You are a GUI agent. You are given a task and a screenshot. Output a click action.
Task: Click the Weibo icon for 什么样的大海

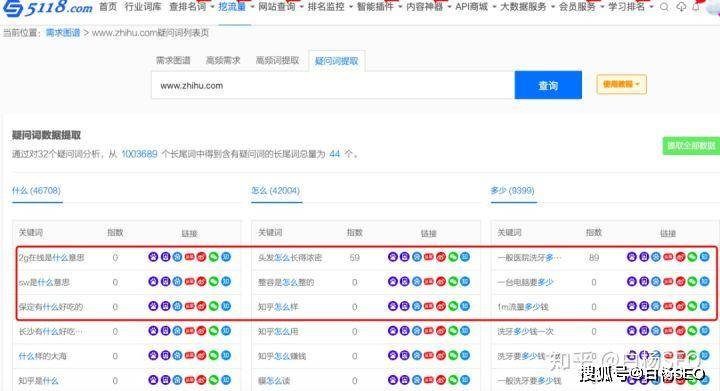click(x=201, y=355)
